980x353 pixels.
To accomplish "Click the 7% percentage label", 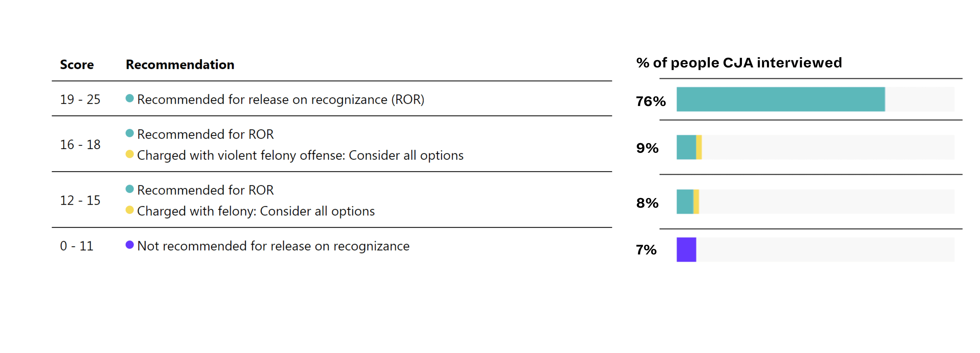I will coord(646,250).
